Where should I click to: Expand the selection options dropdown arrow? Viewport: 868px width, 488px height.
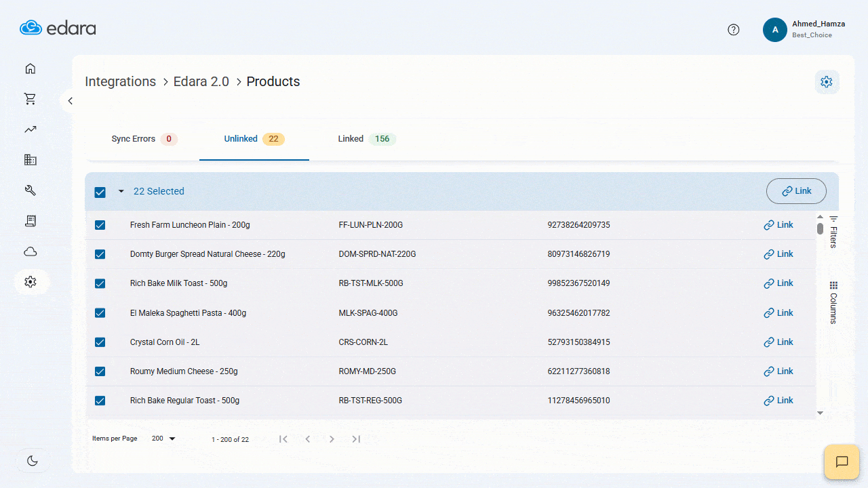click(x=121, y=192)
